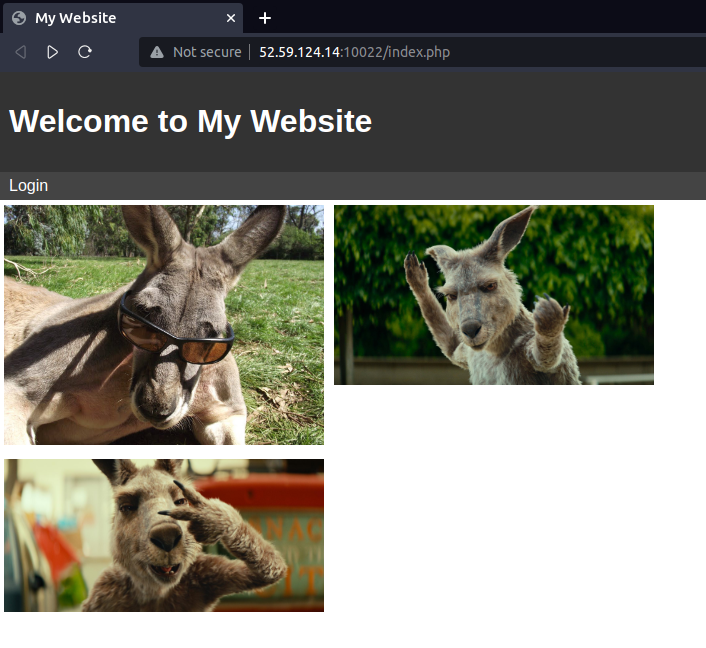Click the Welcome to My Website heading
The image size is (706, 648).
coord(190,121)
